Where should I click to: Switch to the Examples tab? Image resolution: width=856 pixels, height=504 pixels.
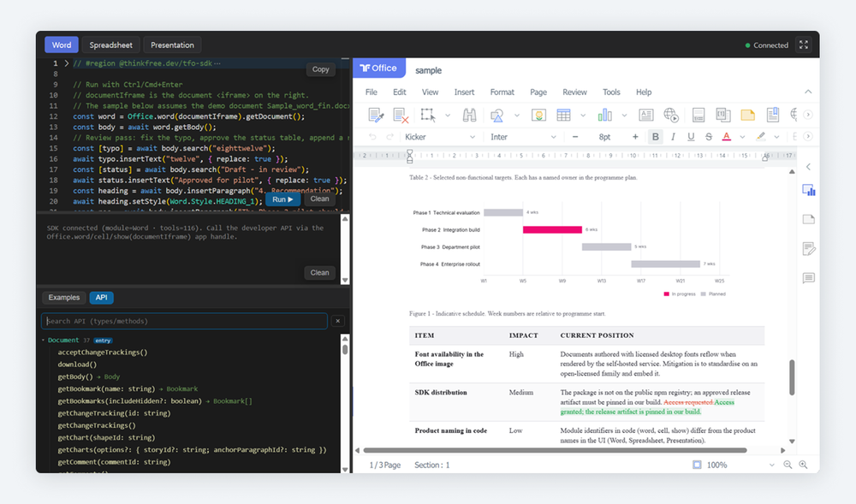64,297
